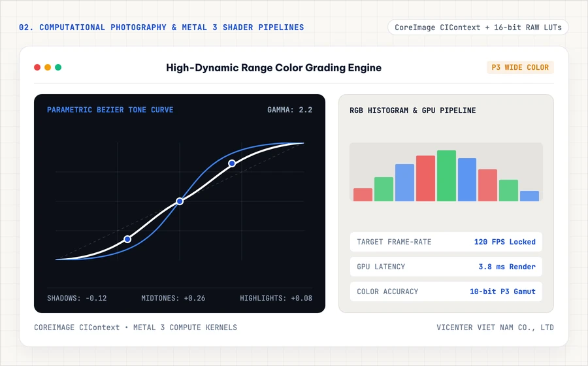Select the midtones control point on curve
This screenshot has height=366, width=588.
coord(180,201)
